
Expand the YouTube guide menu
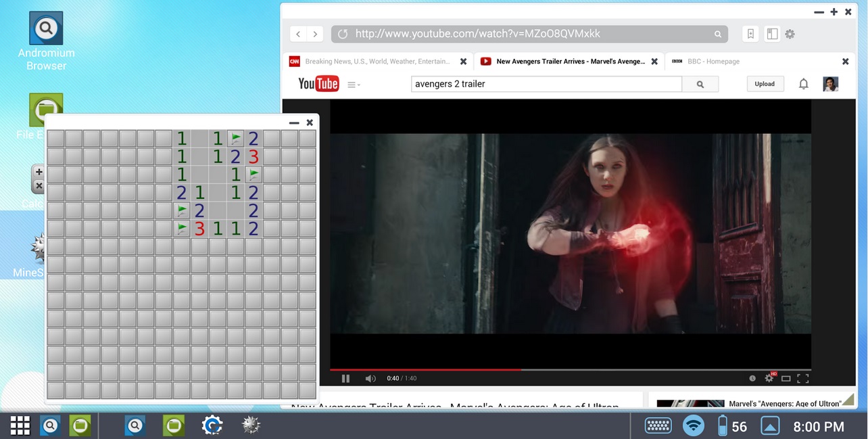pyautogui.click(x=354, y=85)
